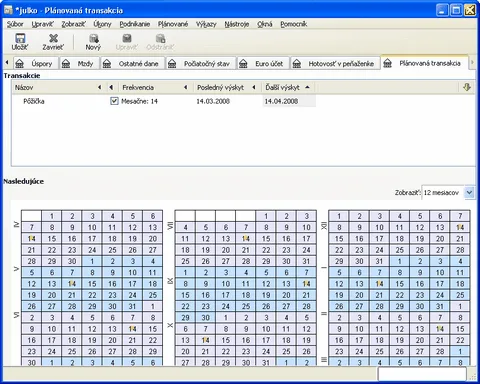Click the bank icon on Mzdy tab

pyautogui.click(x=66, y=63)
